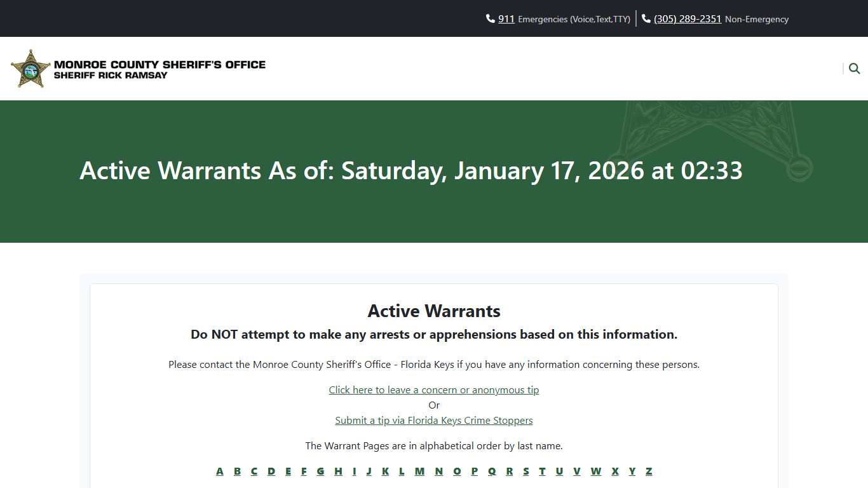Open warrants for letter S
The width and height of the screenshot is (868, 488).
click(x=526, y=471)
